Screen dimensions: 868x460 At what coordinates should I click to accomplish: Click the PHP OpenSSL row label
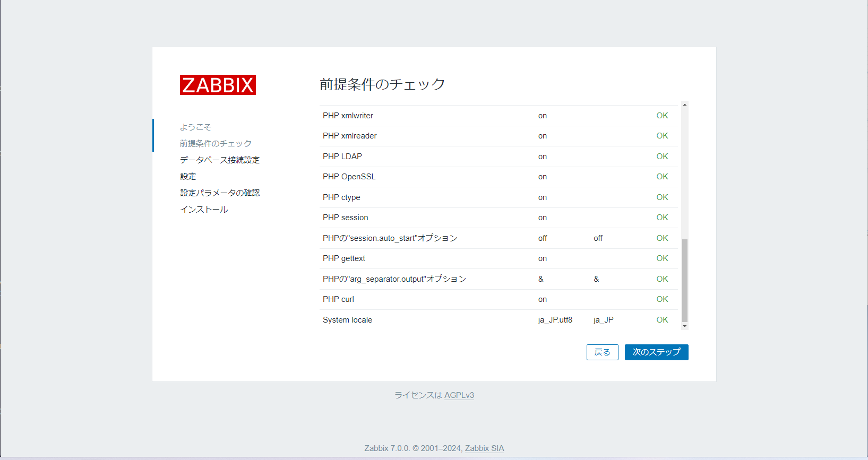(x=349, y=177)
